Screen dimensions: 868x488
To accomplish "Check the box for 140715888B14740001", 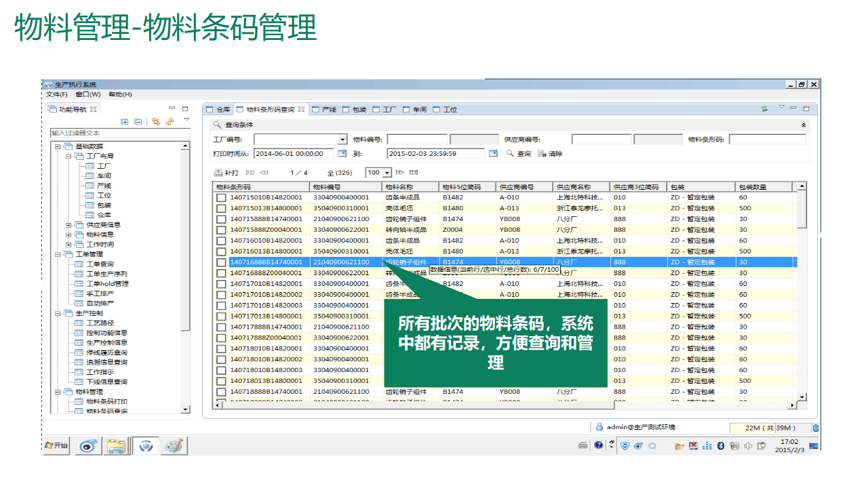I will click(221, 219).
